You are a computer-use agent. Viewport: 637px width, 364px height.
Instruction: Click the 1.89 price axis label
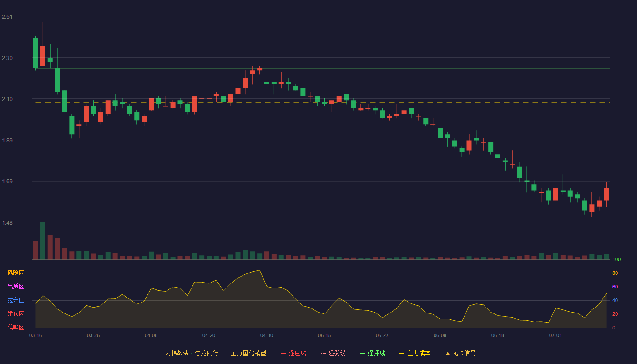[7, 141]
